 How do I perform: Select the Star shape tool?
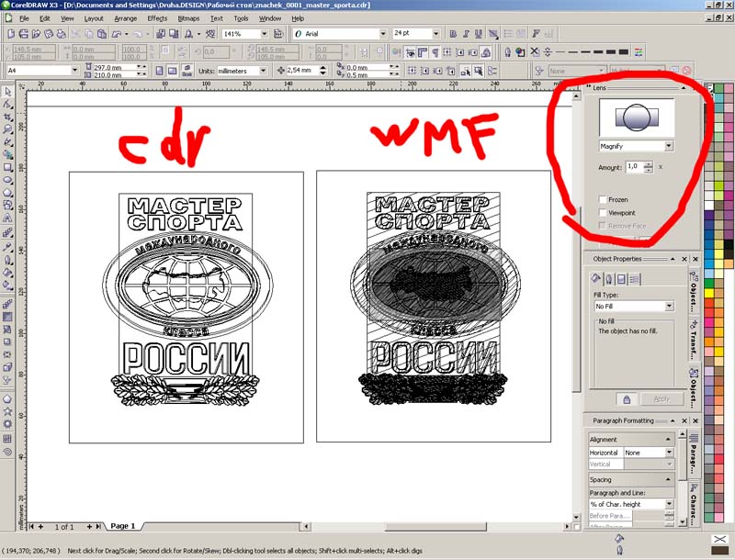(x=7, y=411)
